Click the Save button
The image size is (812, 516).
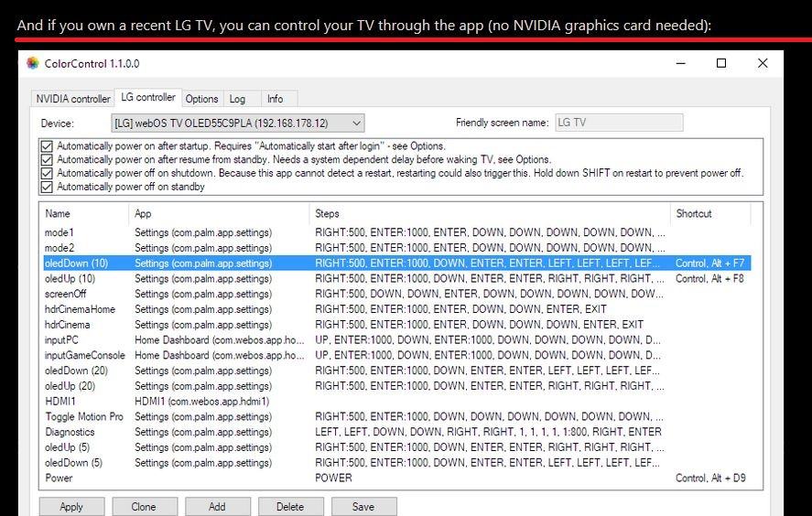[x=363, y=507]
